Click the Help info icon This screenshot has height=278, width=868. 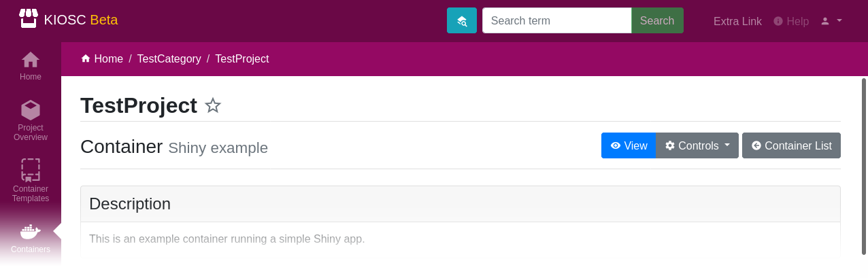778,21
